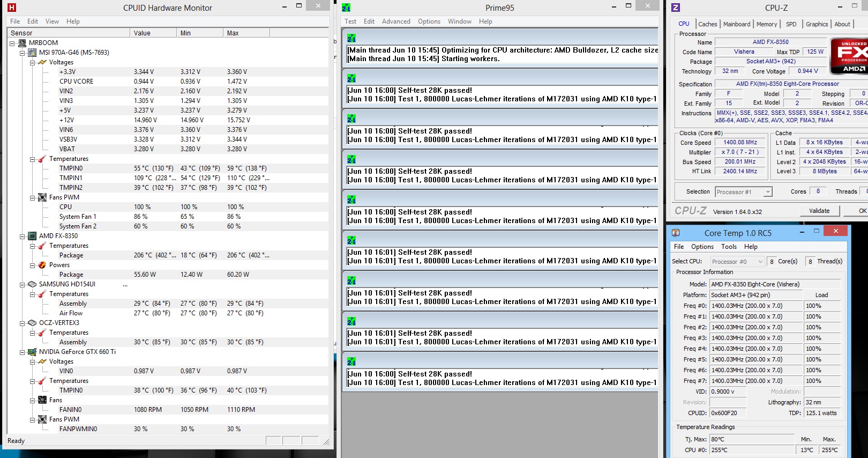Click the OCZ-VERTEX3 drive icon
The width and height of the screenshot is (868, 458).
pyautogui.click(x=32, y=323)
